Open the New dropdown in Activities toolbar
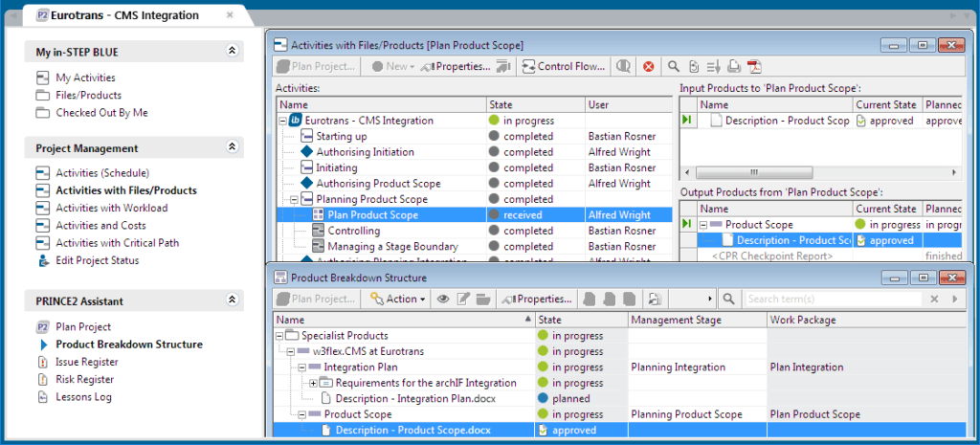The width and height of the screenshot is (980, 445). [x=393, y=66]
